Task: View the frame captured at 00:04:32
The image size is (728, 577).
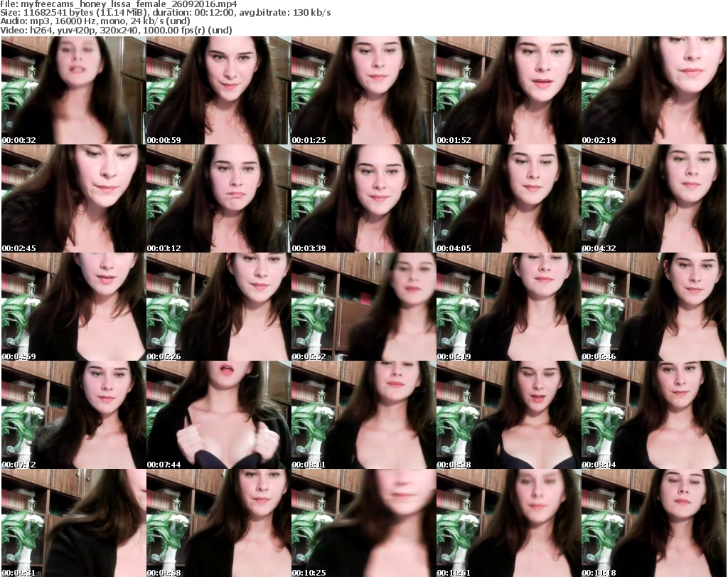Action: (x=654, y=198)
